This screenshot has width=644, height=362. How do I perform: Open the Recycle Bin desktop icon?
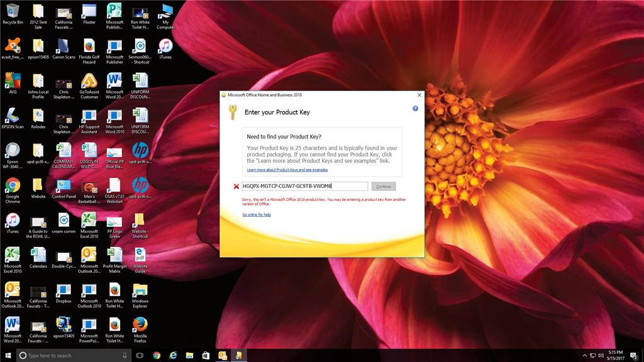13,15
